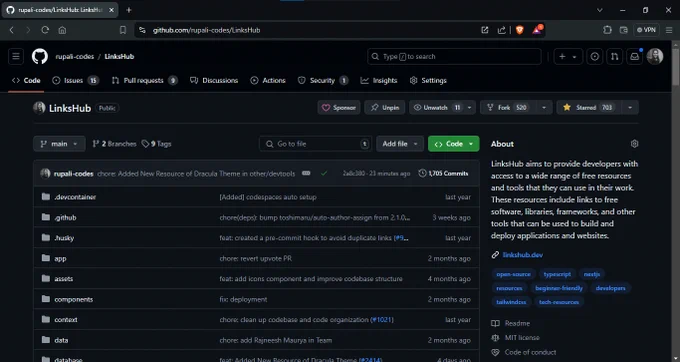
Task: Navigate back with the browser back arrow
Action: click(12, 30)
